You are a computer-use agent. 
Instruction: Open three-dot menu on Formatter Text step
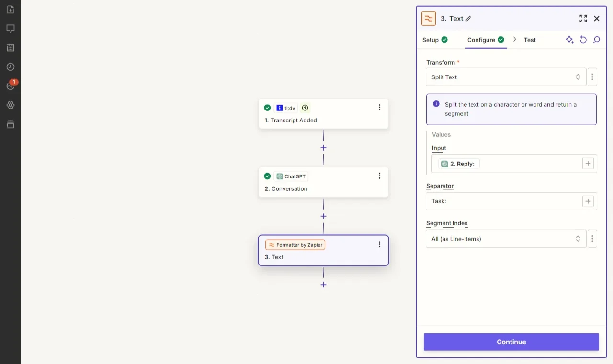(x=379, y=244)
